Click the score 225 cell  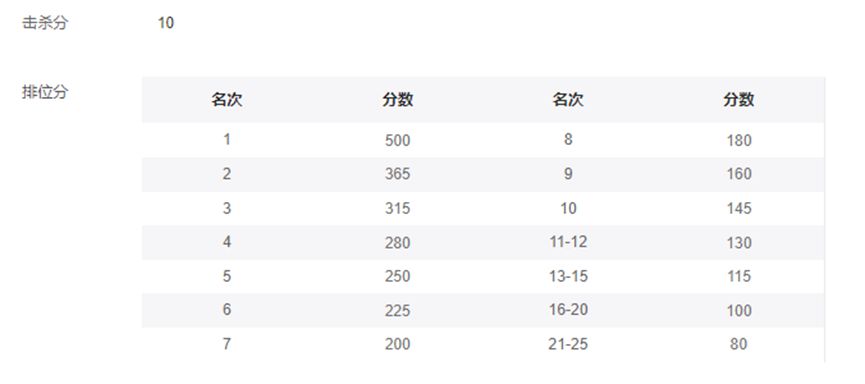pos(398,311)
